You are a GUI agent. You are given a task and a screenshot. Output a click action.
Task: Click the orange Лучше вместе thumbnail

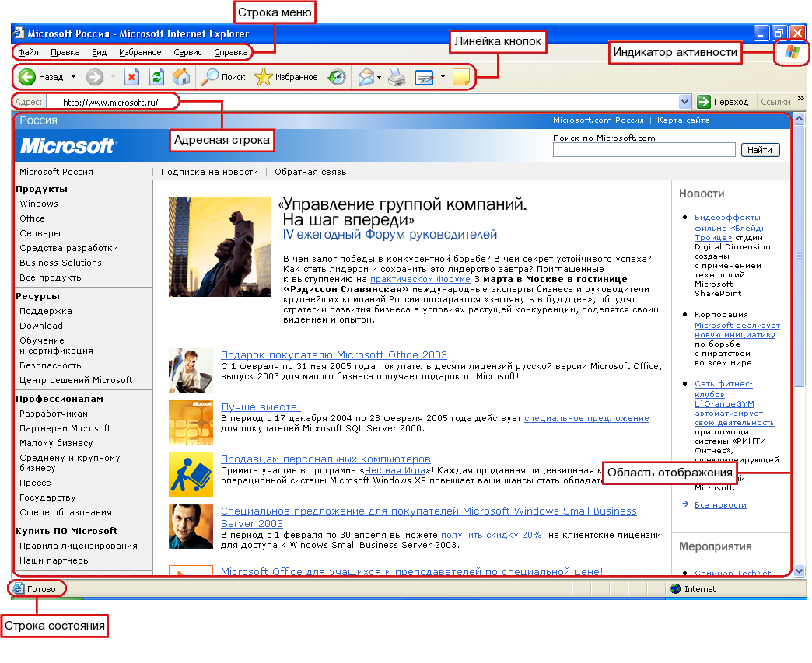click(191, 422)
